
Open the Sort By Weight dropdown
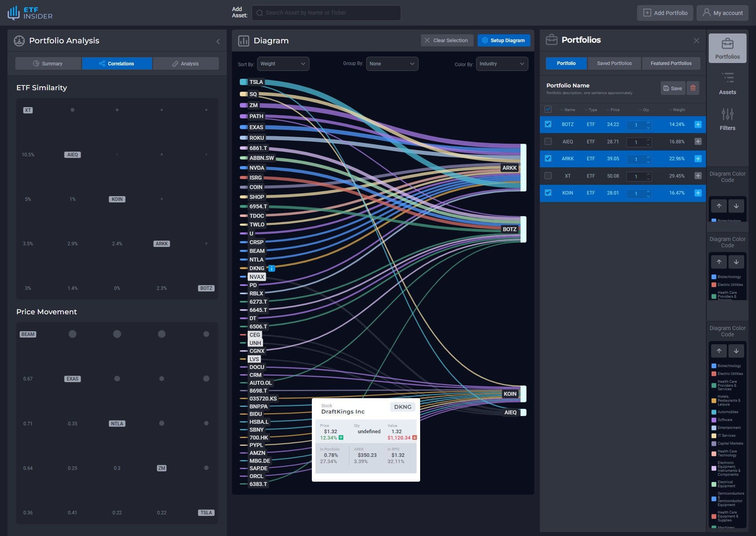[283, 64]
